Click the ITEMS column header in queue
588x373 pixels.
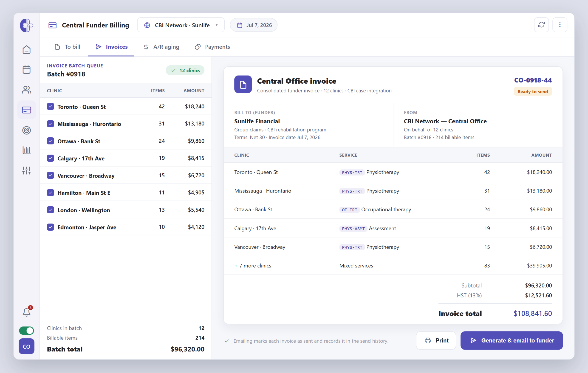tap(158, 90)
